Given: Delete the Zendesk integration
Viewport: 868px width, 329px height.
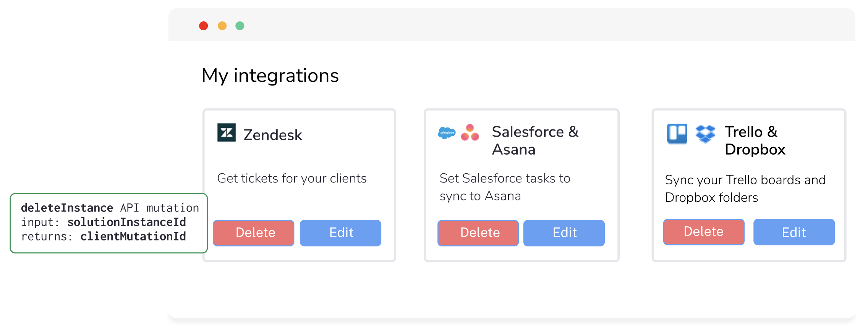Looking at the screenshot, I should 254,233.
